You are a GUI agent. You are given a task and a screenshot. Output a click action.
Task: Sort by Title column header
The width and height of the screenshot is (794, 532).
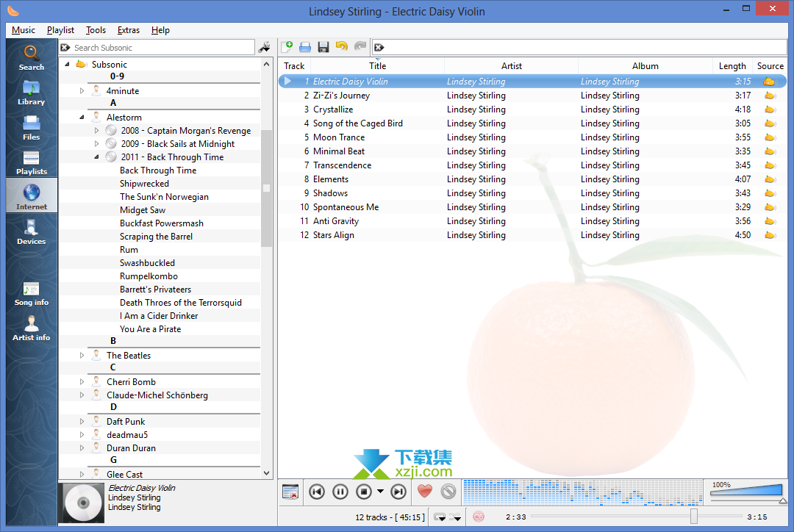tap(377, 66)
